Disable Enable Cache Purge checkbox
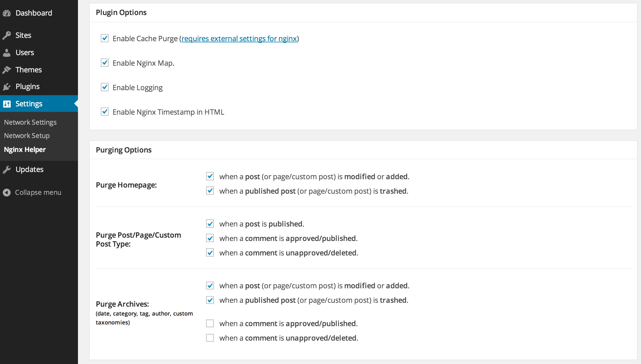Image resolution: width=641 pixels, height=364 pixels. point(104,38)
